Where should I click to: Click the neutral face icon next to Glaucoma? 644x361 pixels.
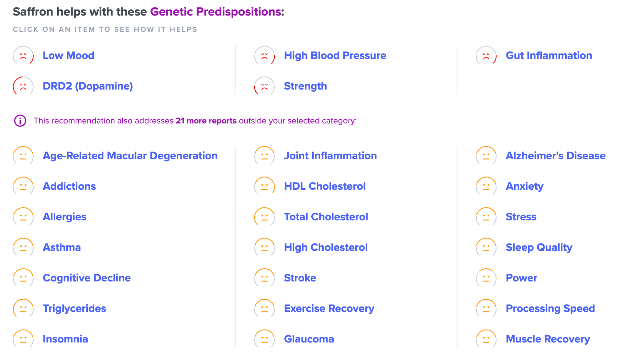[x=264, y=339]
